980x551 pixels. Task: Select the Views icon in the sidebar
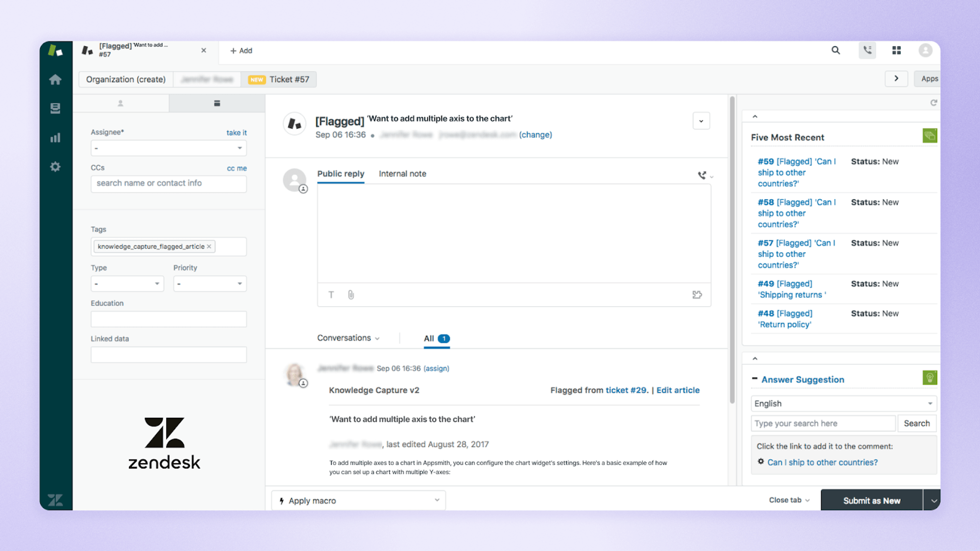coord(55,108)
